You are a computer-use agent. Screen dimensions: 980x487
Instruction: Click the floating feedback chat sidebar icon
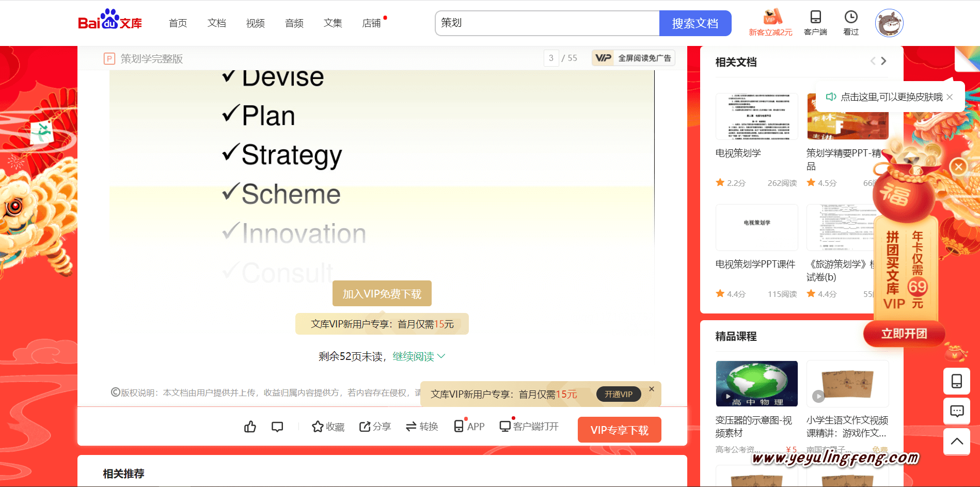[957, 411]
